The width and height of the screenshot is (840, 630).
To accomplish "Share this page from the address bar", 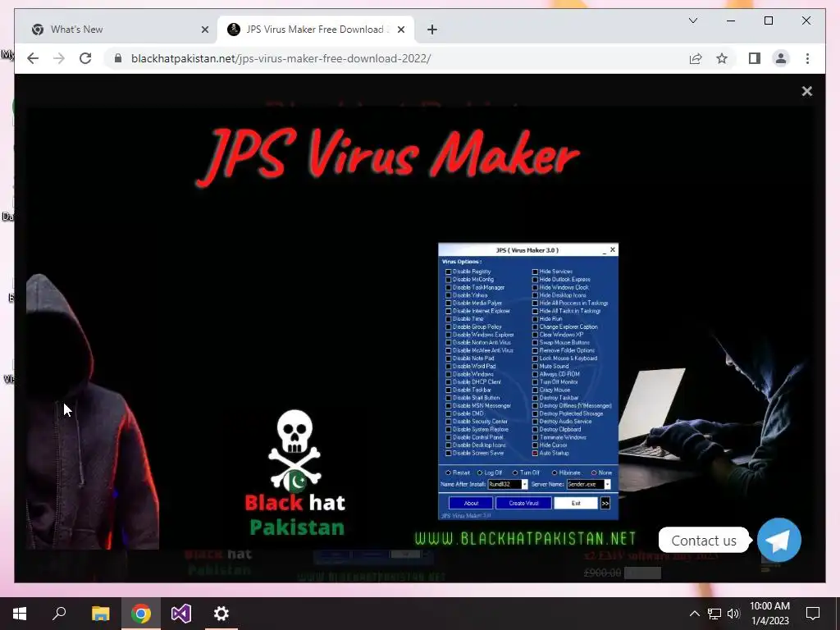I will click(696, 58).
